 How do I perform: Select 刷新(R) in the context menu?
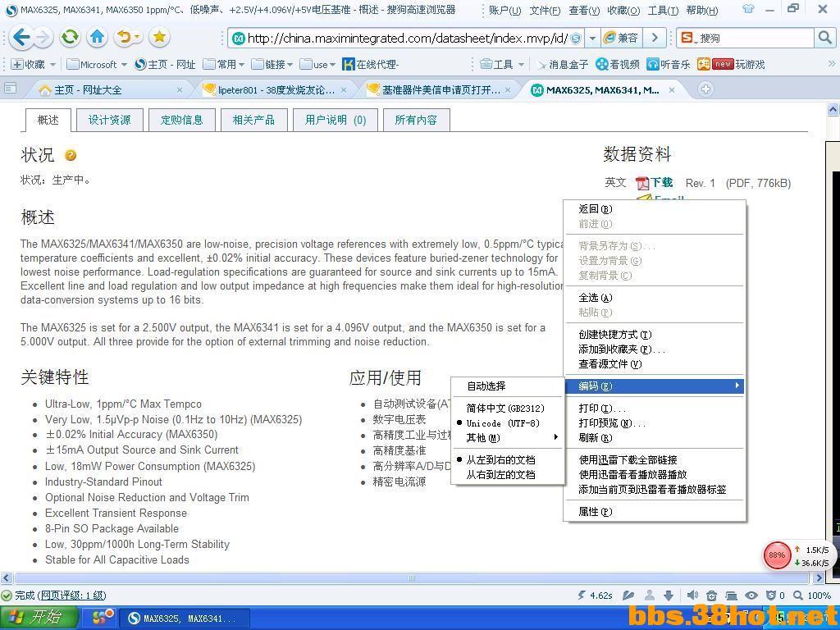655,438
